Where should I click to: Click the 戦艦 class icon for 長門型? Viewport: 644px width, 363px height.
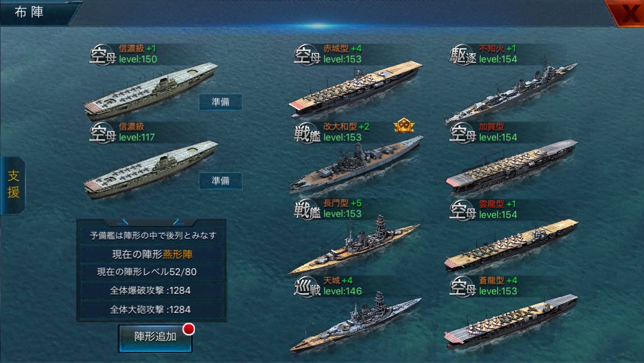click(x=307, y=209)
